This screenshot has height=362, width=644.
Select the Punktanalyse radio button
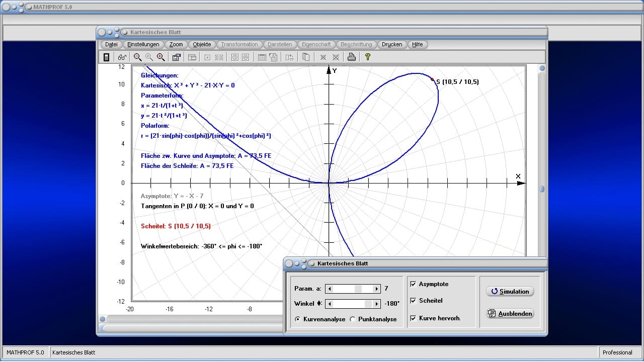(x=353, y=319)
